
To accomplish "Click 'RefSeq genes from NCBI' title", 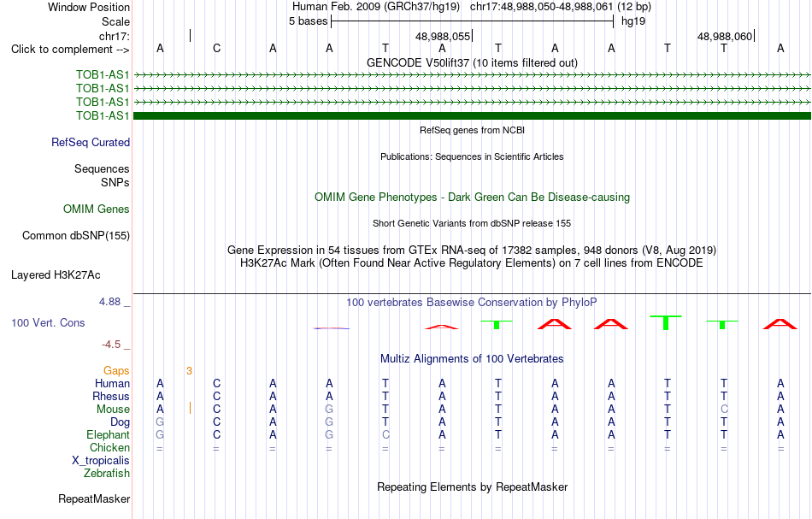I will click(472, 130).
